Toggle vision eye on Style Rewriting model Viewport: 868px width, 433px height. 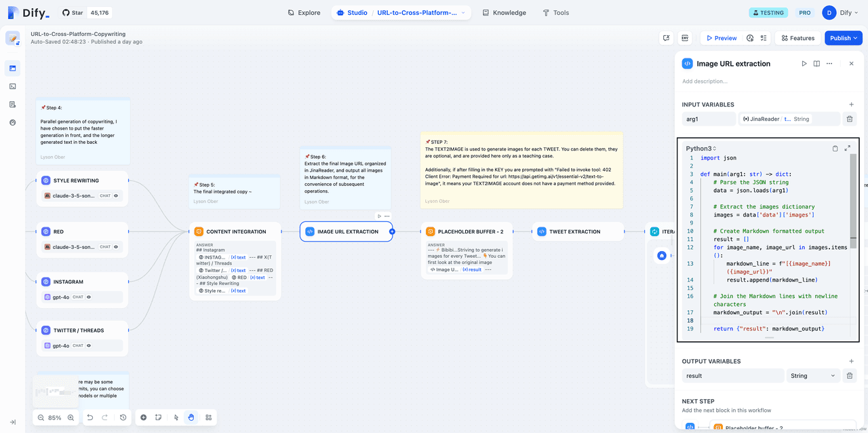coord(116,195)
